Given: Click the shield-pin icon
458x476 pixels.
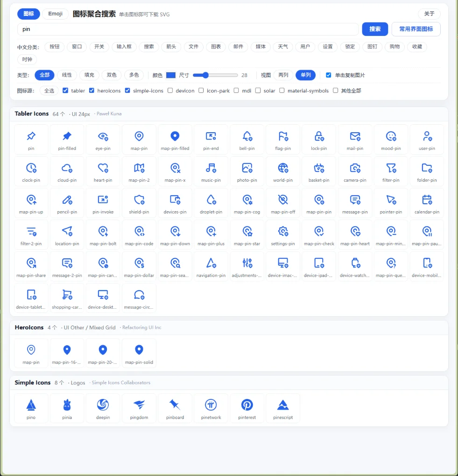Looking at the screenshot, I should [x=139, y=203].
